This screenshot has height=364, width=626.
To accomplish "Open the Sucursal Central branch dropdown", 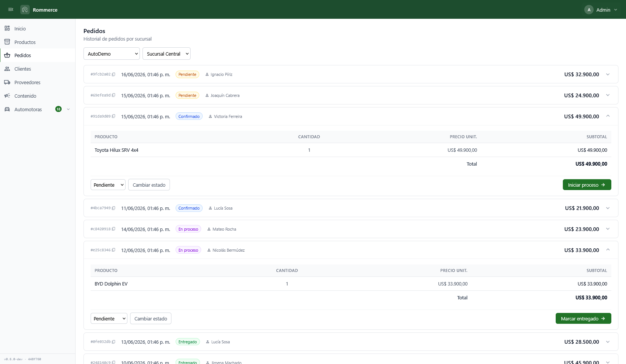I will [167, 54].
